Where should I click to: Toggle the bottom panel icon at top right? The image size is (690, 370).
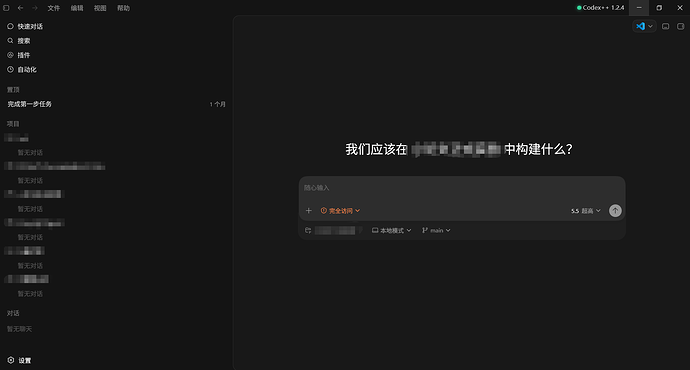coord(666,26)
